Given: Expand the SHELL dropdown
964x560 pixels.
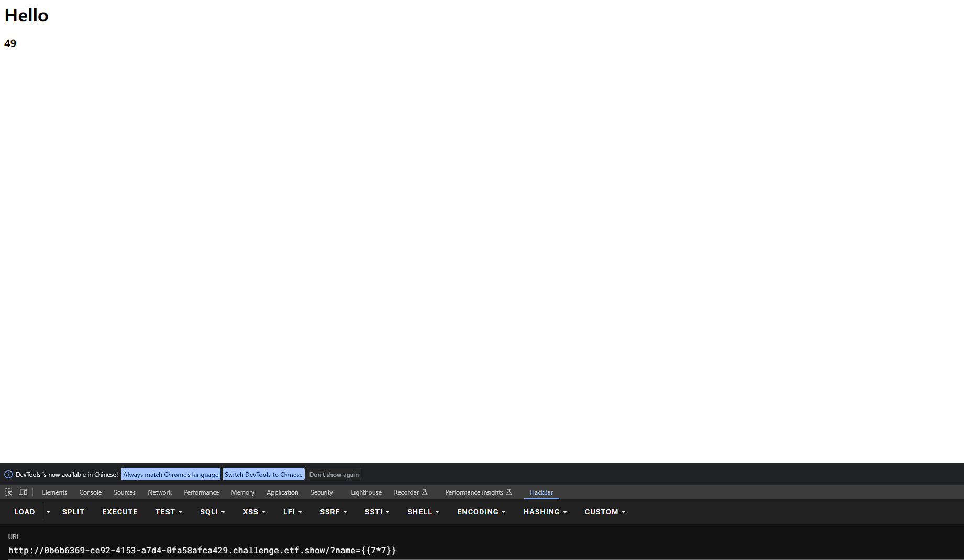Looking at the screenshot, I should 423,512.
